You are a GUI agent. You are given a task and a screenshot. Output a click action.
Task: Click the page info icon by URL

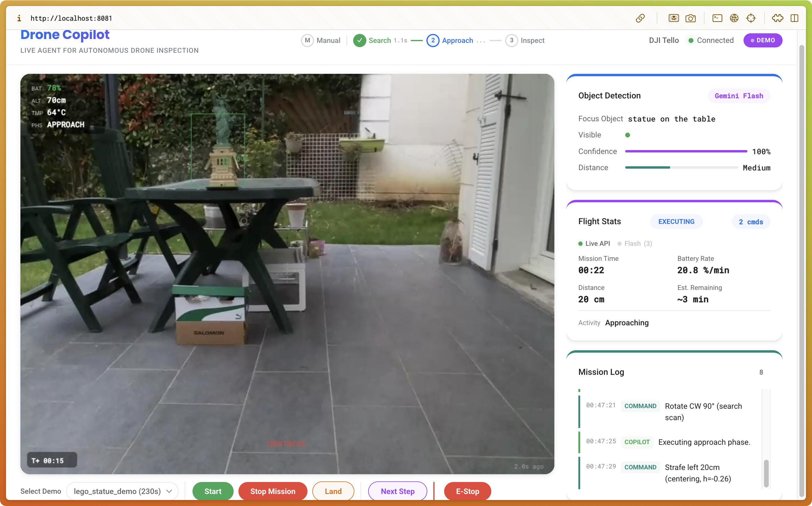19,18
